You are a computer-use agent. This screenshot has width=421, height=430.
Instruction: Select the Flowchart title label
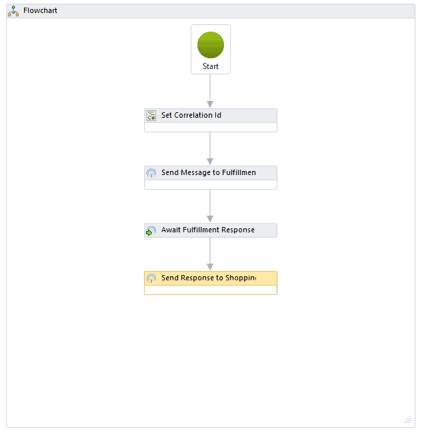click(x=40, y=11)
